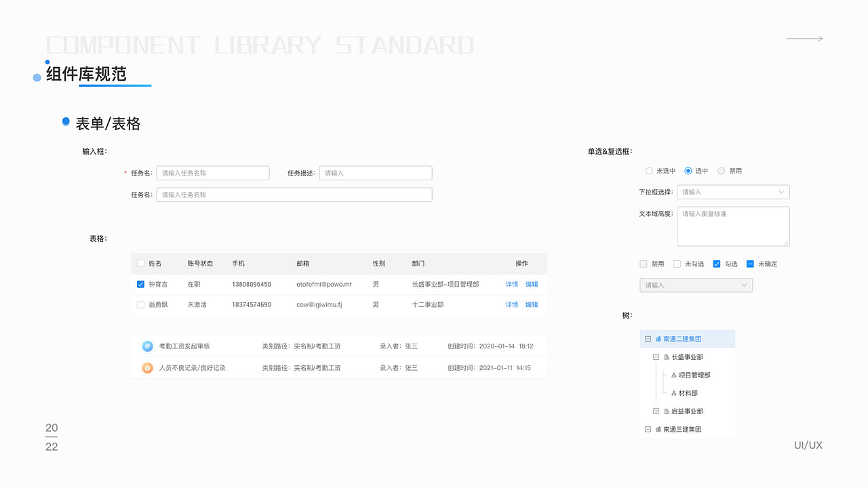
Task: Click the 邮箱 column header
Action: (x=303, y=264)
